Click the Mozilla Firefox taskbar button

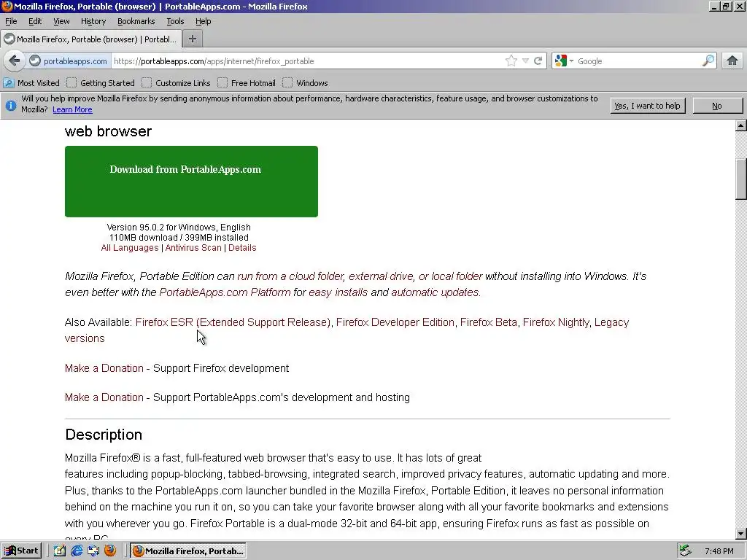(189, 551)
